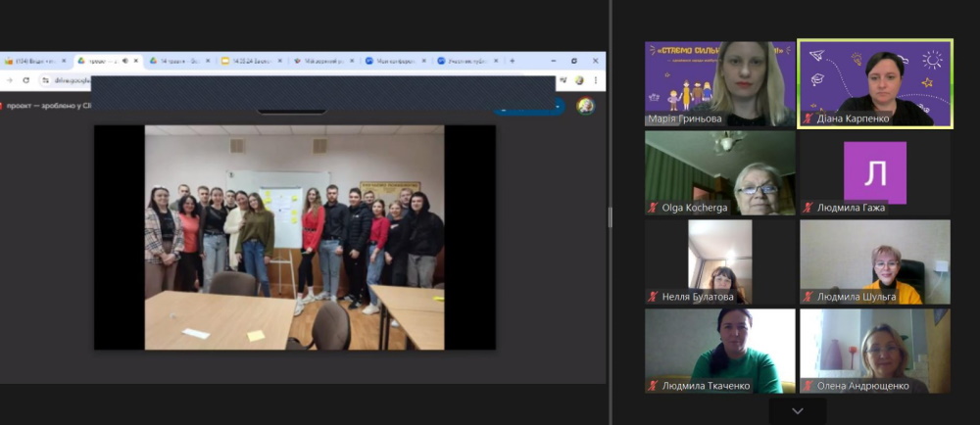The height and width of the screenshot is (425, 980).
Task: Show more participants with the down chevron
Action: (x=797, y=411)
